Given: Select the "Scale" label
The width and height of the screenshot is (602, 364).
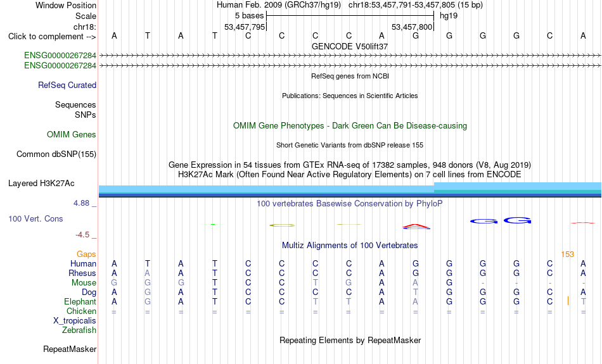Looking at the screenshot, I should click(x=86, y=16).
